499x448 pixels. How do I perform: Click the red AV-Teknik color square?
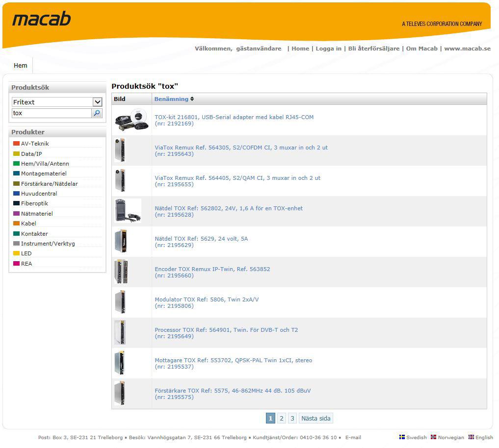pos(16,144)
